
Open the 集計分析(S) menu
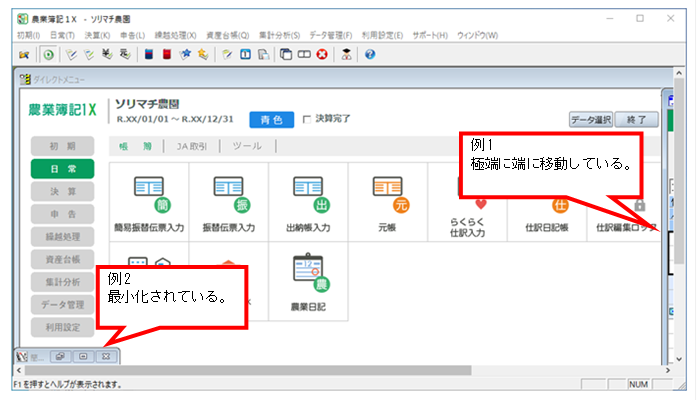280,35
